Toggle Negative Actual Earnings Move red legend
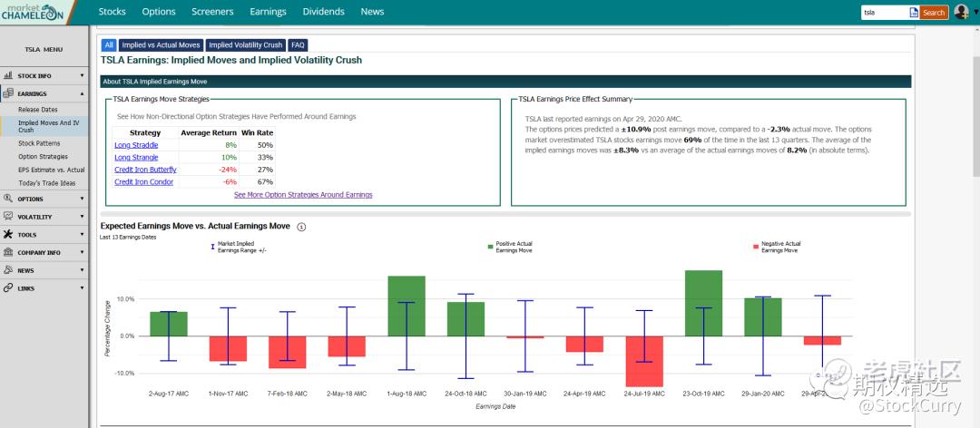This screenshot has height=428, width=980. 777,247
